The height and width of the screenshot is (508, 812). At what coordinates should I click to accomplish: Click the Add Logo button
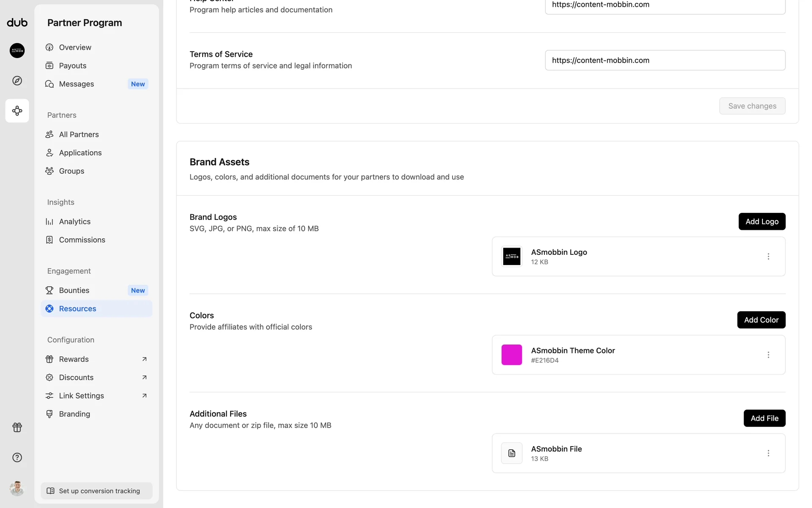click(x=762, y=221)
